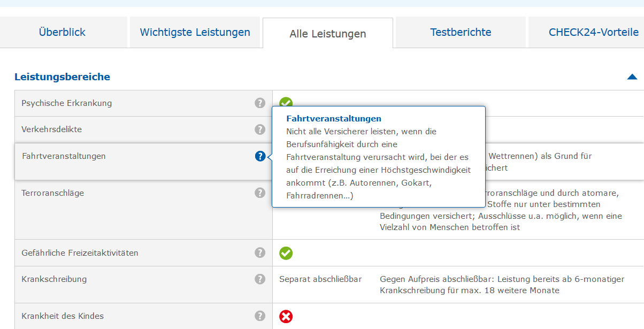
Task: Click the blue Fahrtveranstaltungen help icon
Action: [x=260, y=156]
